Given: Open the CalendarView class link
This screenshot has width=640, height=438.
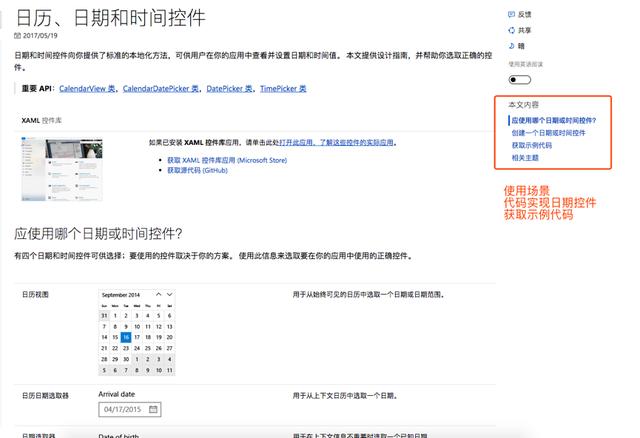Looking at the screenshot, I should (x=87, y=89).
